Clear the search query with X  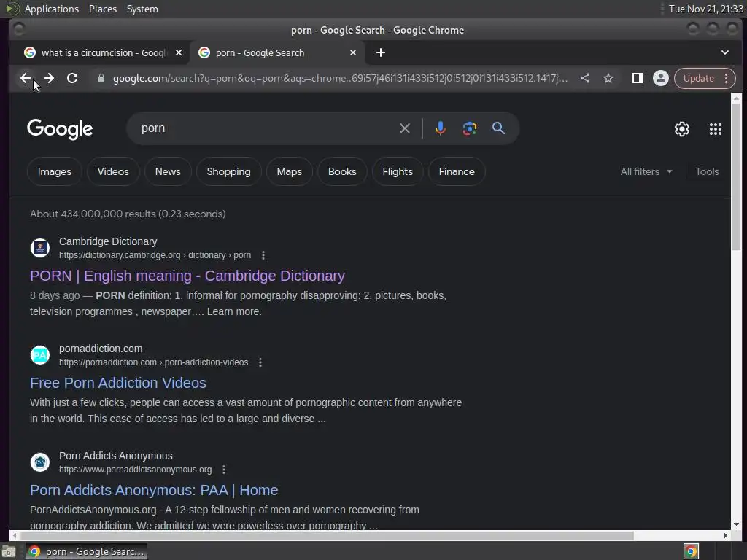(404, 128)
